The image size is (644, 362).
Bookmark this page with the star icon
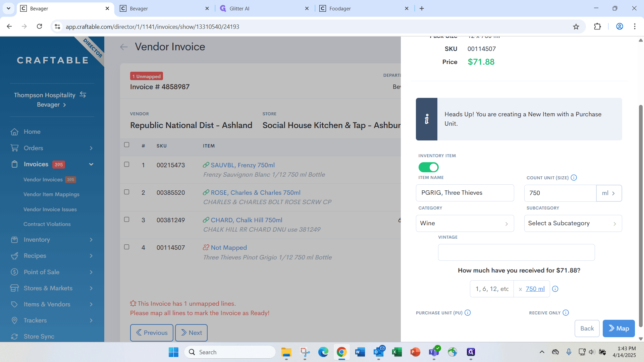(x=576, y=26)
